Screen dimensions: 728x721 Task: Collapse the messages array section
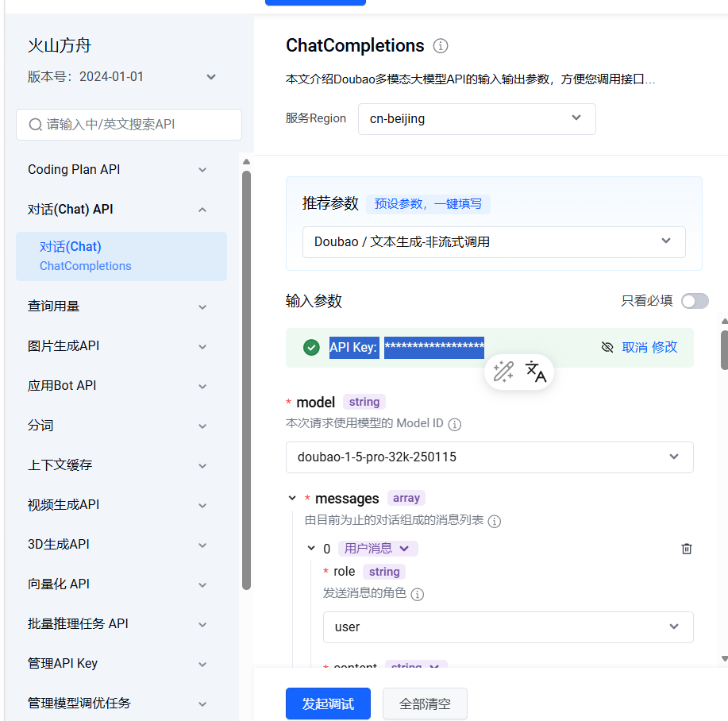(292, 498)
